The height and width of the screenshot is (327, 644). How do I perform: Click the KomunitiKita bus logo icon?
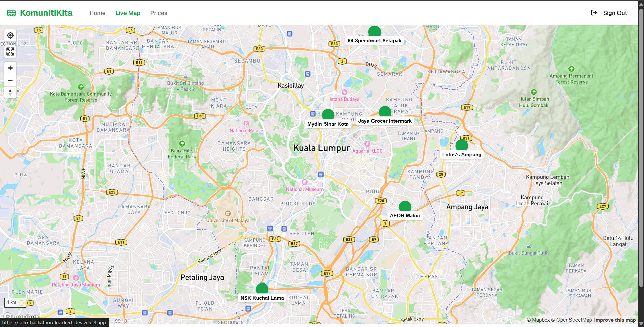(12, 13)
